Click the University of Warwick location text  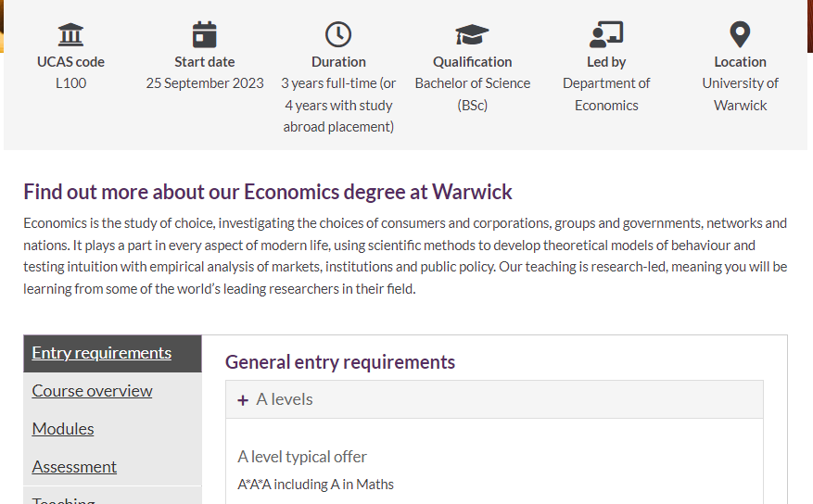740,94
